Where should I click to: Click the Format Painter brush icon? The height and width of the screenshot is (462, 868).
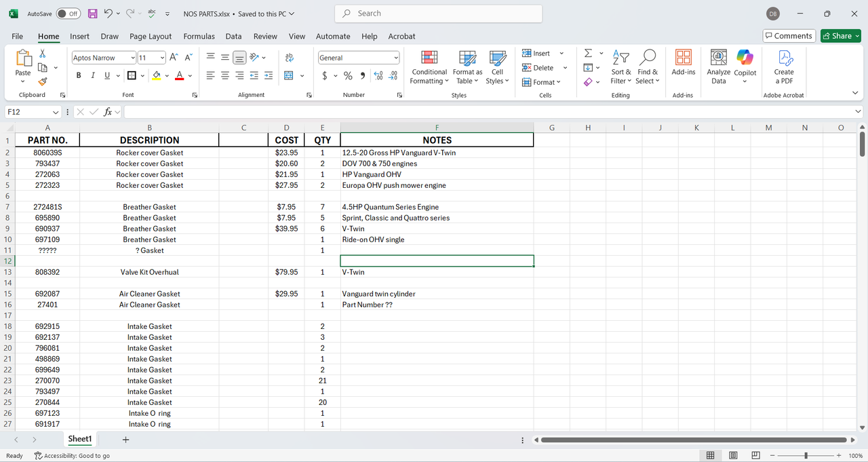(x=43, y=81)
